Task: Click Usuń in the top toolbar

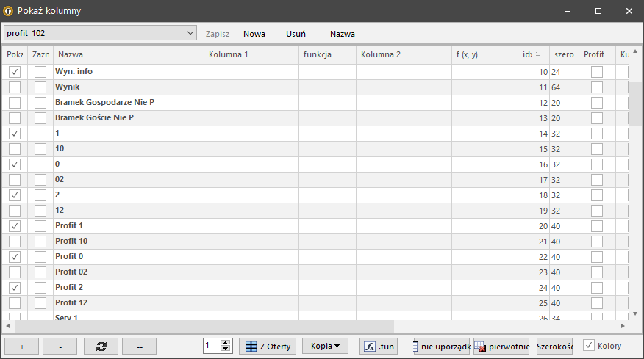Action: click(x=296, y=34)
